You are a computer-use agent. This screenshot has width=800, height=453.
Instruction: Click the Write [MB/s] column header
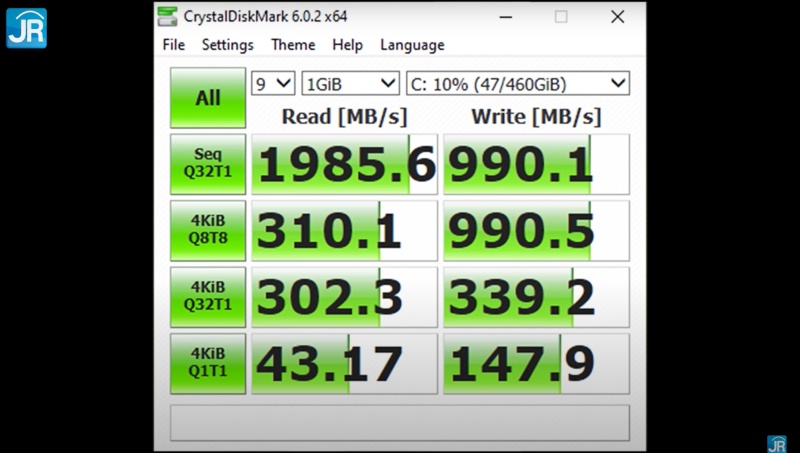click(x=536, y=116)
